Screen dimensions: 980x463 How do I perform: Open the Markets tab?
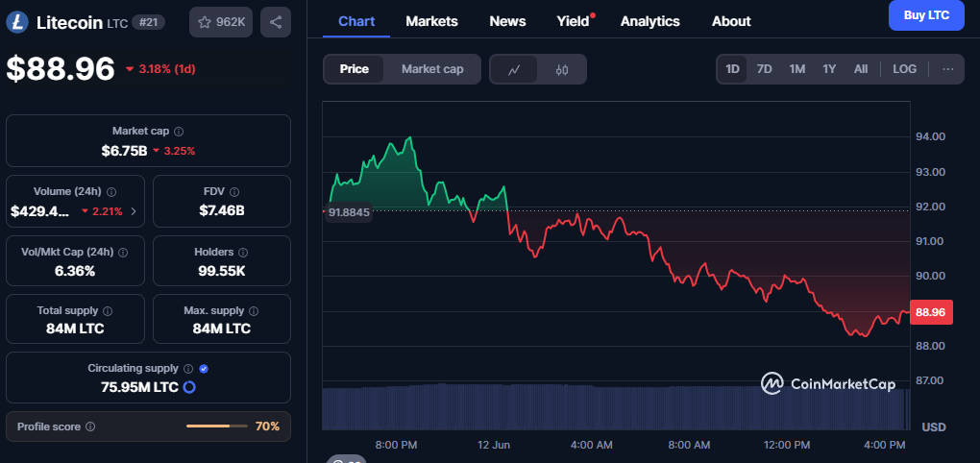point(432,21)
